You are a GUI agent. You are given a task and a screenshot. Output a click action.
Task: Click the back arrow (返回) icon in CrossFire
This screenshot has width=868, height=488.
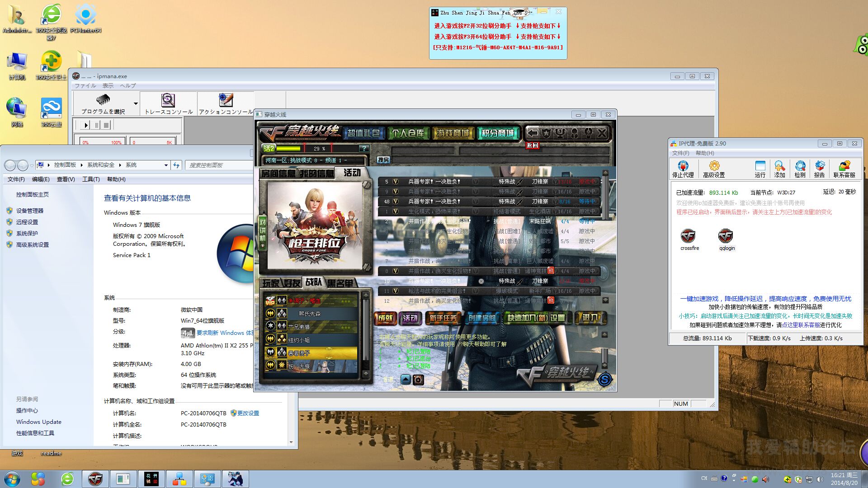(x=533, y=133)
